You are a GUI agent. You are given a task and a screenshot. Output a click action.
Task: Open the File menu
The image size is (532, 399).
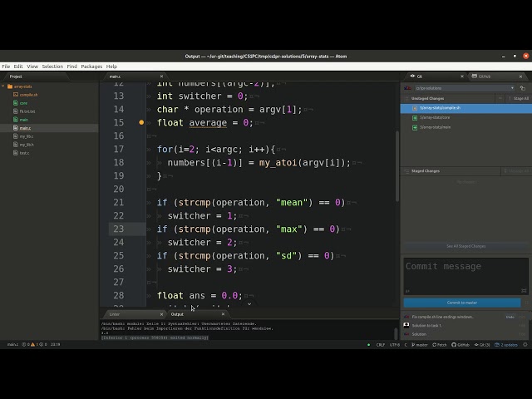pos(6,66)
